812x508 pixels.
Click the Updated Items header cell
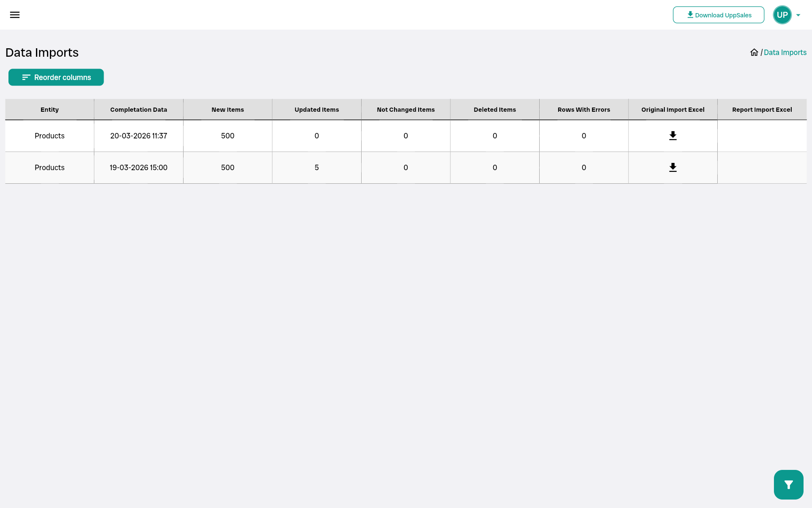(317, 109)
